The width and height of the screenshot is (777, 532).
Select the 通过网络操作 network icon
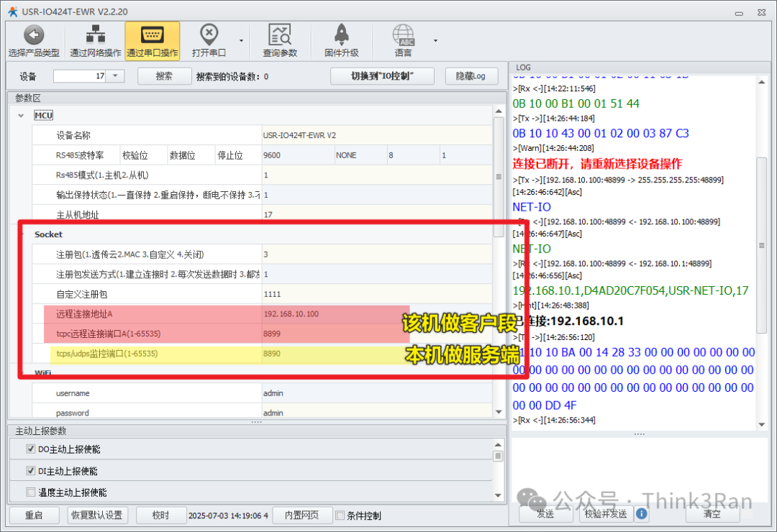pyautogui.click(x=95, y=35)
